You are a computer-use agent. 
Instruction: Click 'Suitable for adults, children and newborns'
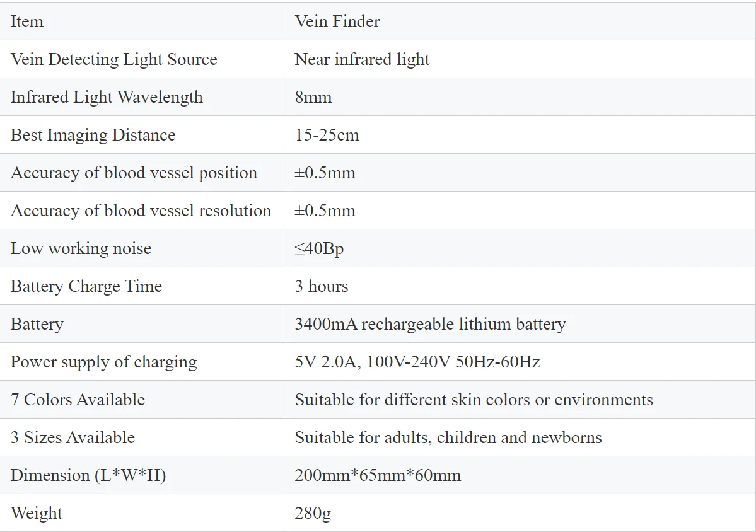[x=448, y=437]
